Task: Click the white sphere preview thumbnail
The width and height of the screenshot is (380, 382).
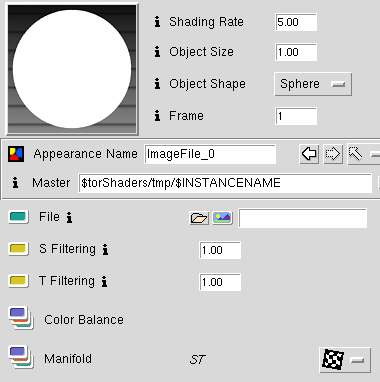Action: click(x=72, y=69)
